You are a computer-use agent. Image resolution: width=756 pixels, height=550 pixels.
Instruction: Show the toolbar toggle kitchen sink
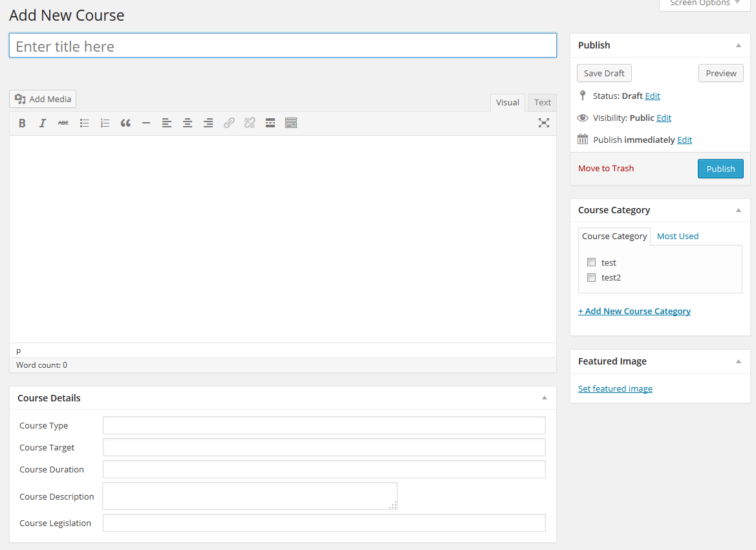click(291, 123)
